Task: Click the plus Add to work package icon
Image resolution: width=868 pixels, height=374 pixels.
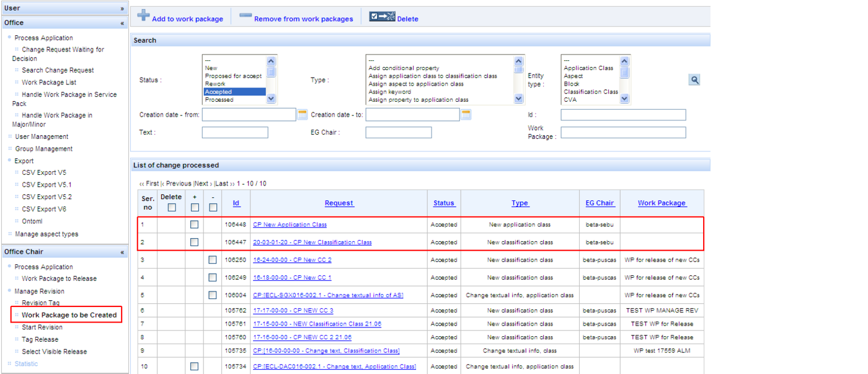Action: 144,16
